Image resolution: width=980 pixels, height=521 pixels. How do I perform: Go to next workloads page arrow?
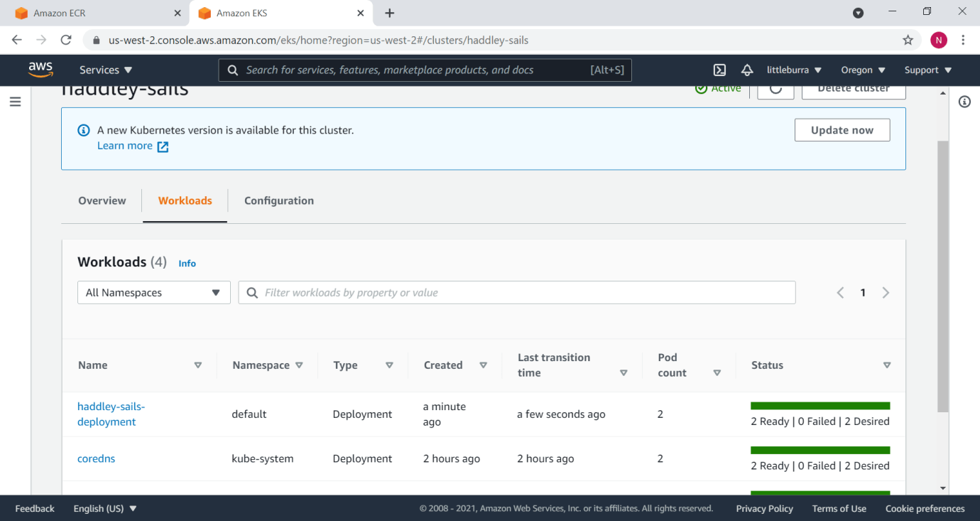click(x=886, y=293)
